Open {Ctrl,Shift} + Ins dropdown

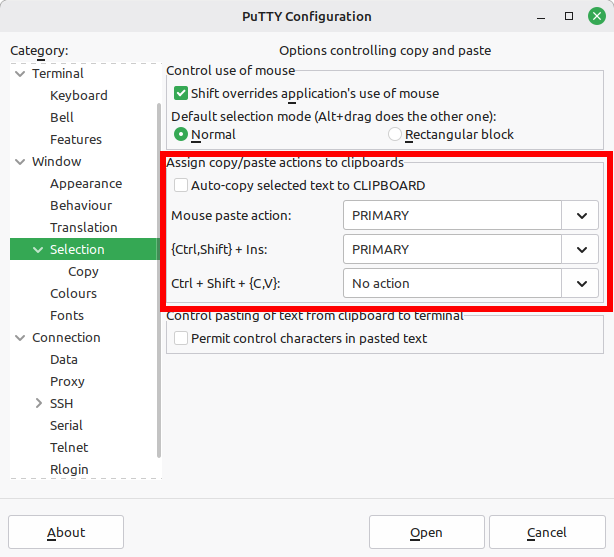coord(581,249)
